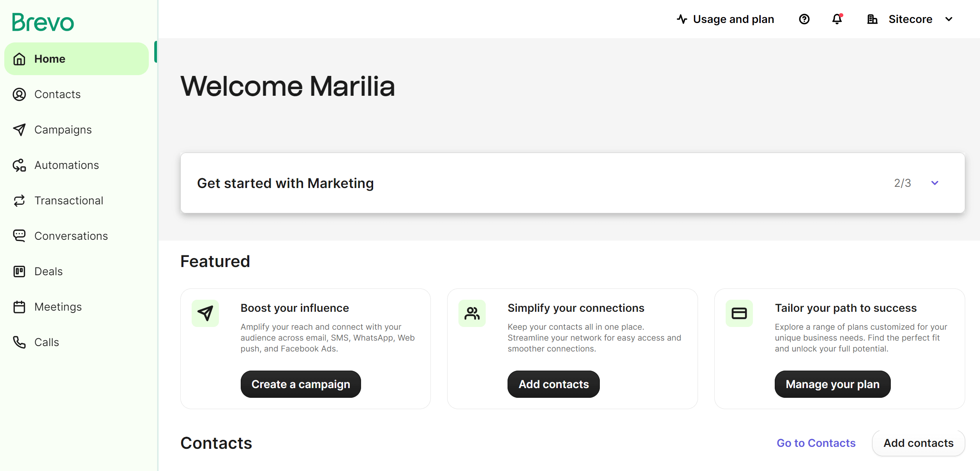This screenshot has width=980, height=471.
Task: Select Transactional from sidebar menu
Action: click(x=69, y=200)
